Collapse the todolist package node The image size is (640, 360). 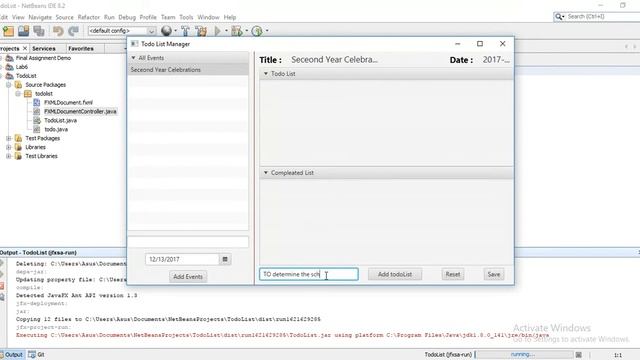point(18,93)
